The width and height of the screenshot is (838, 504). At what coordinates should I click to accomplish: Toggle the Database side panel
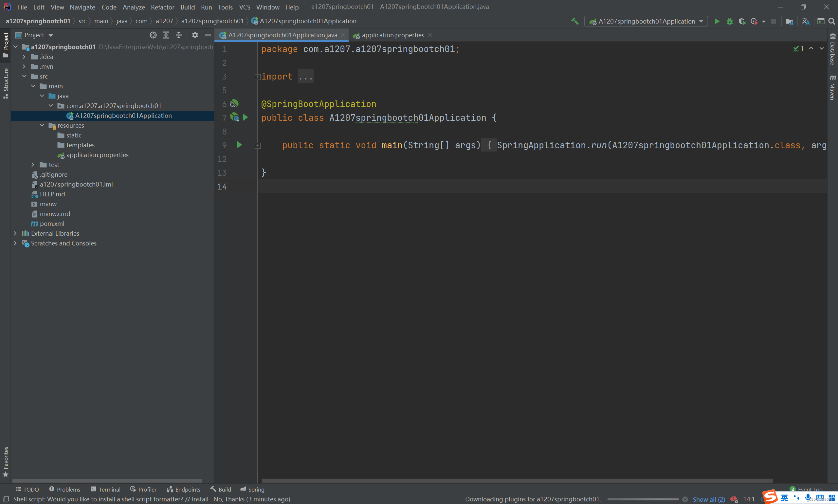point(832,50)
